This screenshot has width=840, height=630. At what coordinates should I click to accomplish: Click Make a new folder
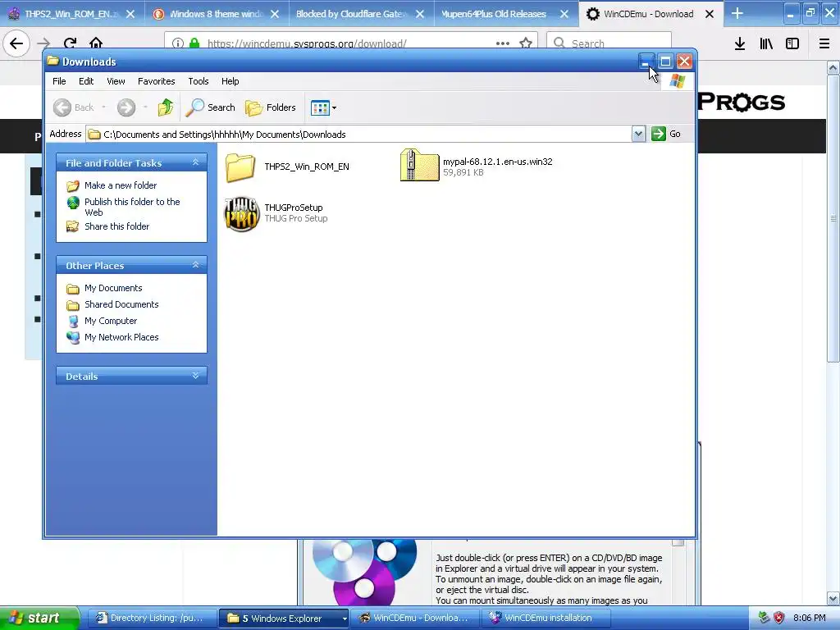[x=121, y=185]
